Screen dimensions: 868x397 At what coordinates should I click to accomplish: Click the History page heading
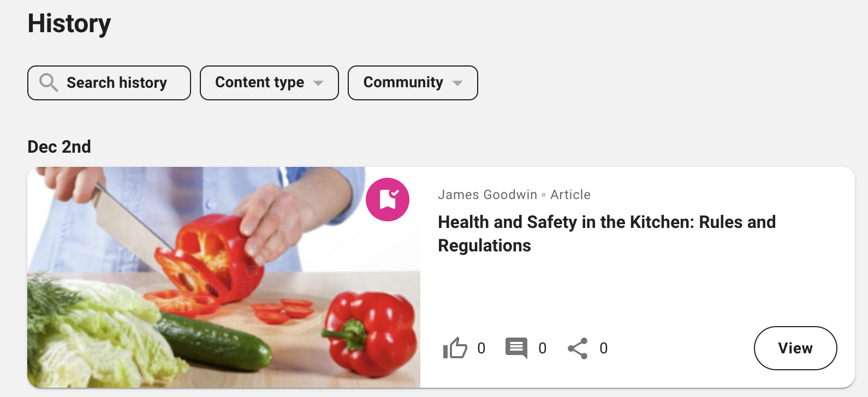tap(69, 23)
